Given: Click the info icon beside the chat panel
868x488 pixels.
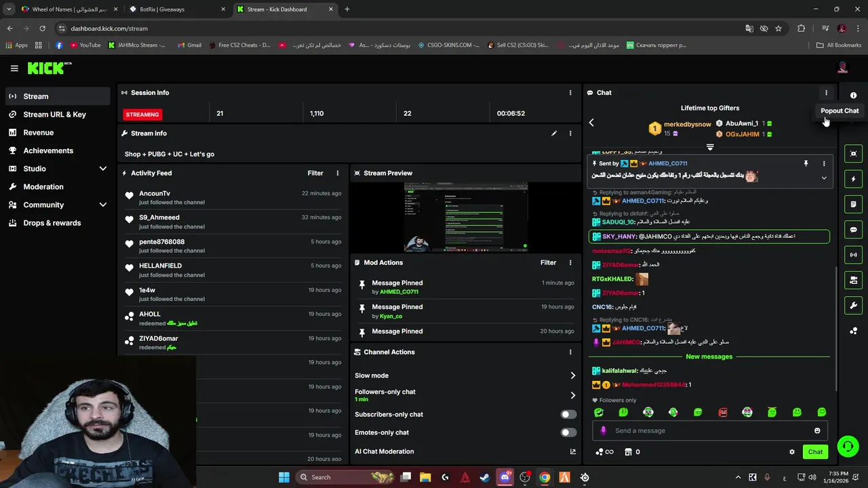Looking at the screenshot, I should click(853, 96).
